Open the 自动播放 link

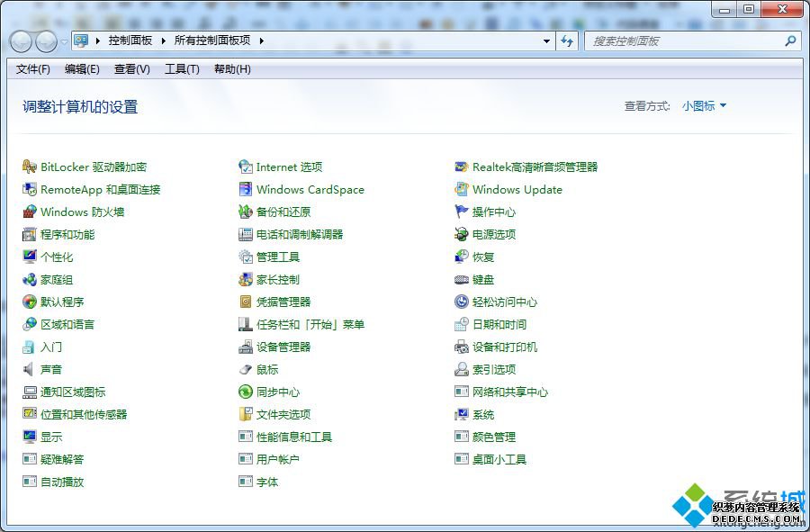click(x=62, y=482)
